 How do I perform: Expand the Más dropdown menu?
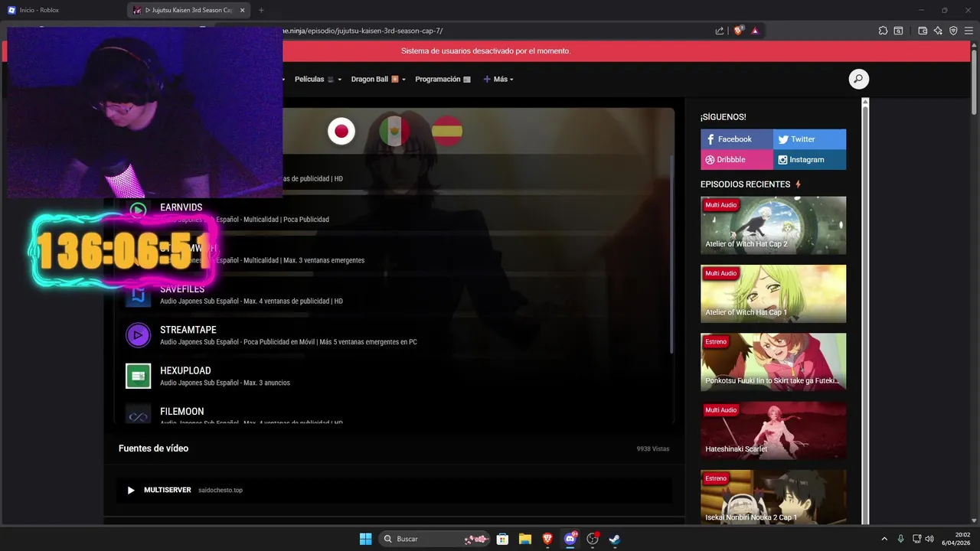coord(498,79)
